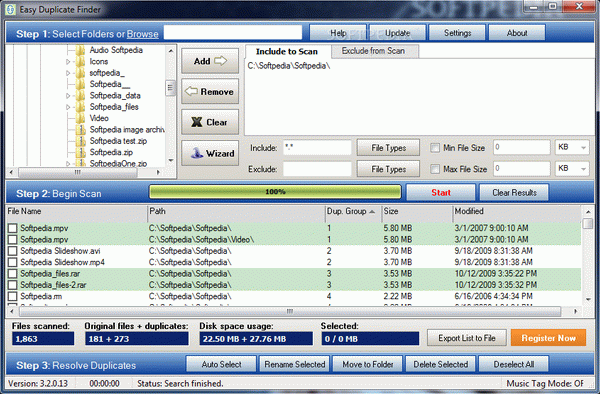
Task: Click the Easy Duplicate Finder title bar icon
Action: click(x=10, y=9)
